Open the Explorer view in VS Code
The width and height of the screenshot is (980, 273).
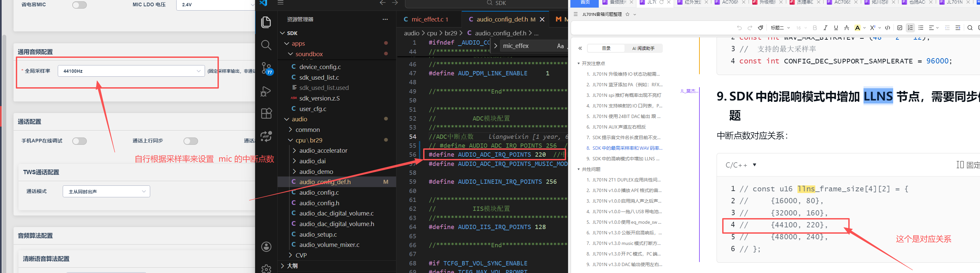266,22
